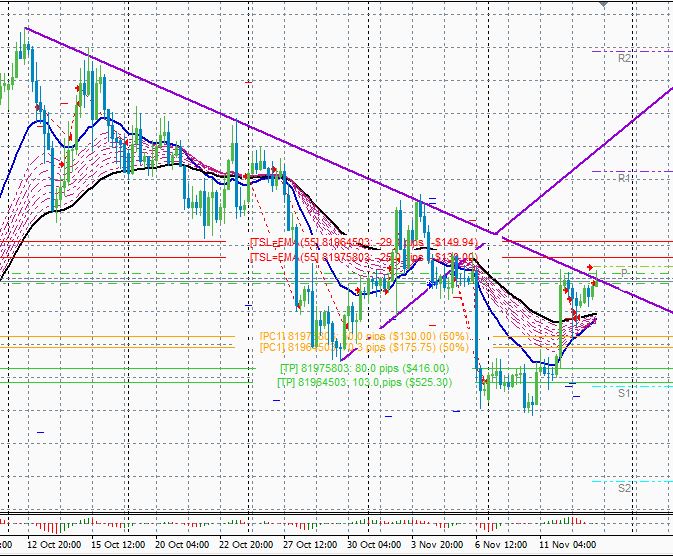
Task: Click the S2 pivot level label
Action: point(624,488)
